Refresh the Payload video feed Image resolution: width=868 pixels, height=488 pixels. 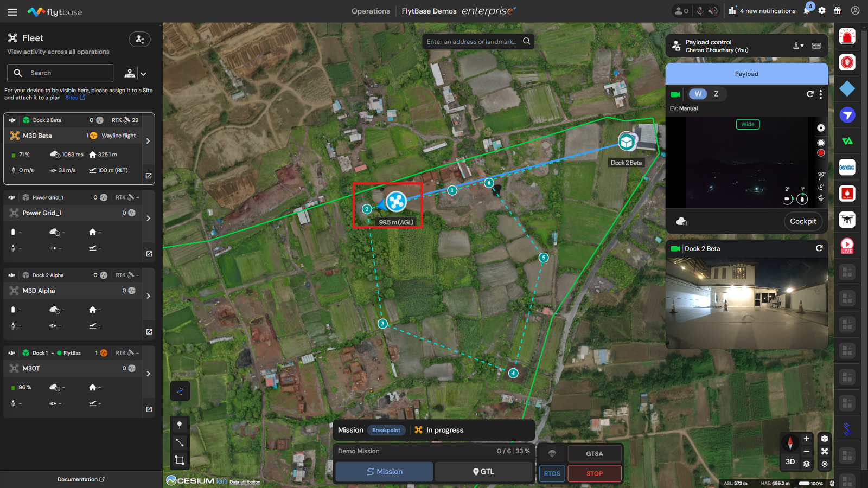(x=810, y=94)
